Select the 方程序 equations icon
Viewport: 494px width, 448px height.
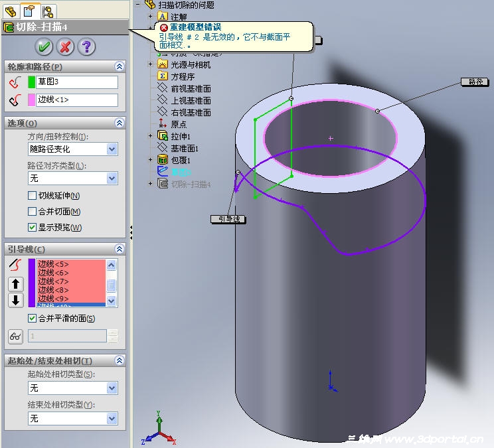163,76
